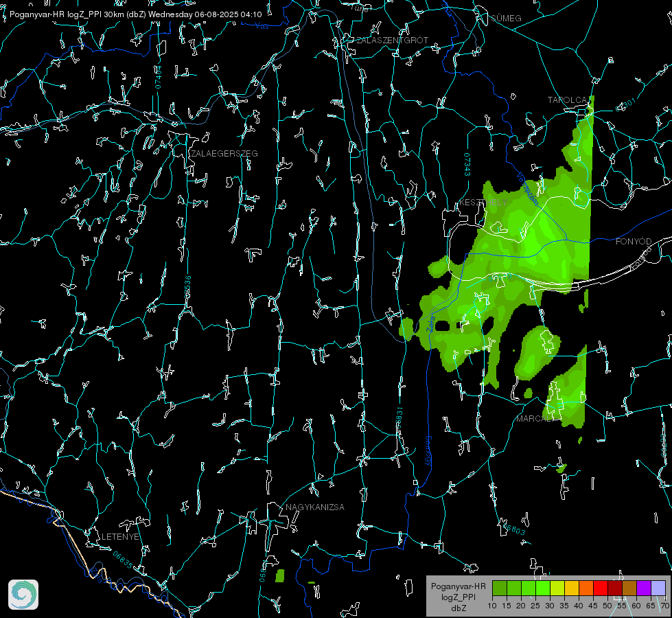672x618 pixels.
Task: Click the small green radar echo near Nagykanizsa
Action: [280, 575]
